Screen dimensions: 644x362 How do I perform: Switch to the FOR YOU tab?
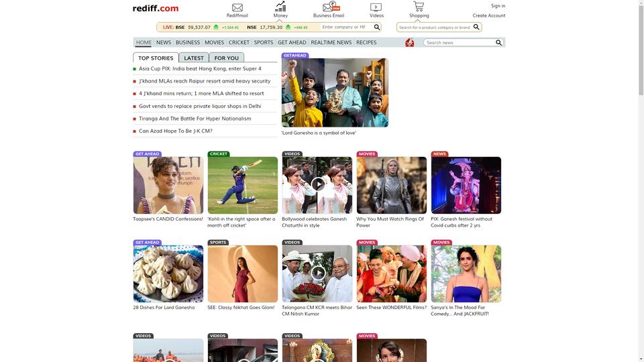coord(226,58)
